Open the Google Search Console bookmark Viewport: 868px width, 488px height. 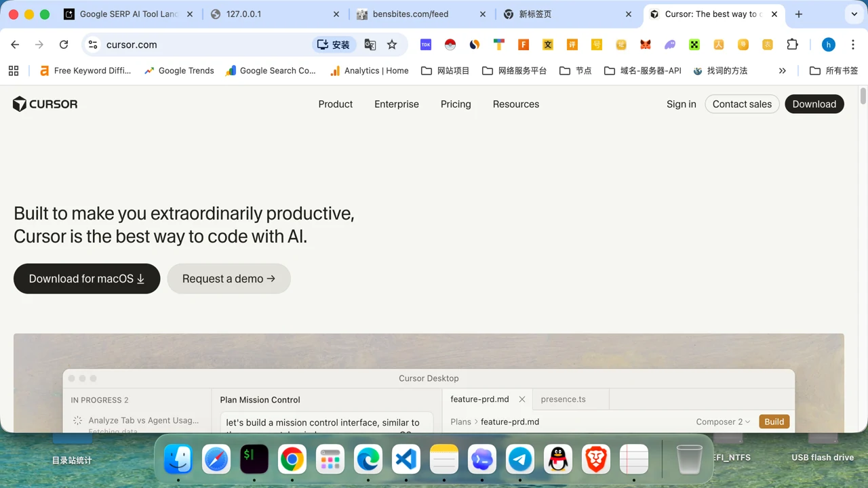pos(271,70)
